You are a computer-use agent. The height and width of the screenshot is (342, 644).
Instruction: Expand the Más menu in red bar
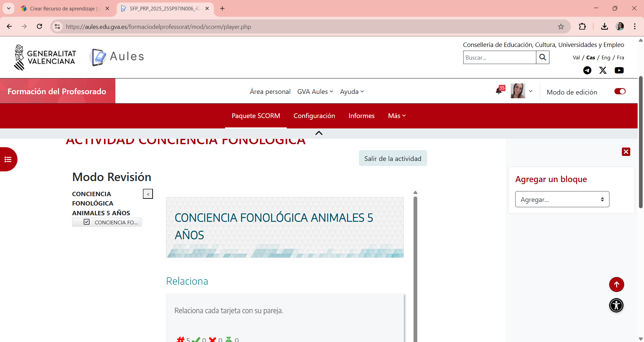pos(397,116)
